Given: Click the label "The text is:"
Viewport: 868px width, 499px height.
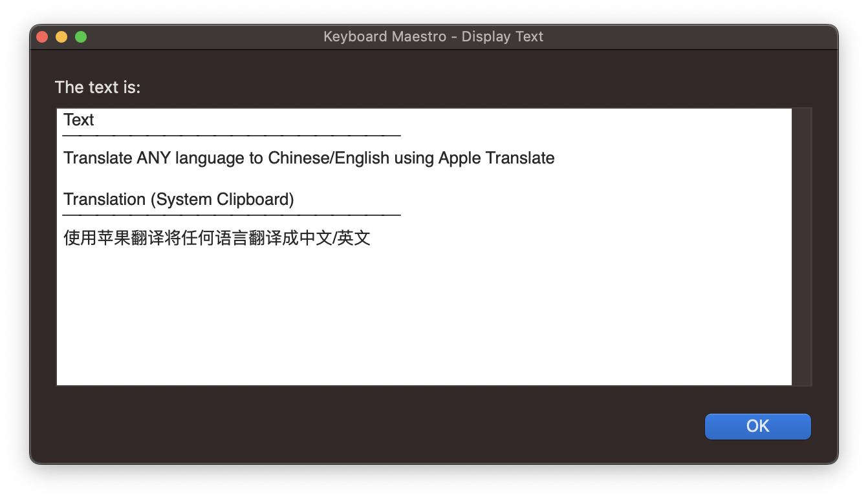Looking at the screenshot, I should [98, 87].
